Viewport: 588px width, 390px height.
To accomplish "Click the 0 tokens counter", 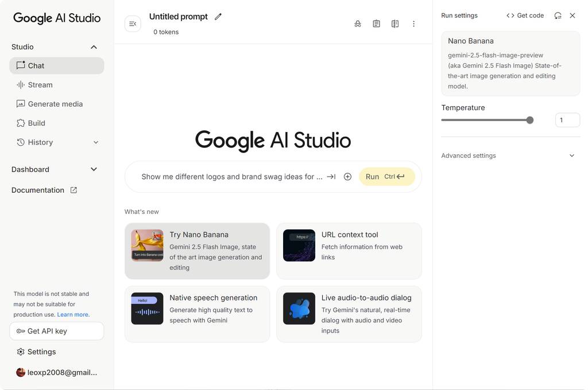I will 166,32.
